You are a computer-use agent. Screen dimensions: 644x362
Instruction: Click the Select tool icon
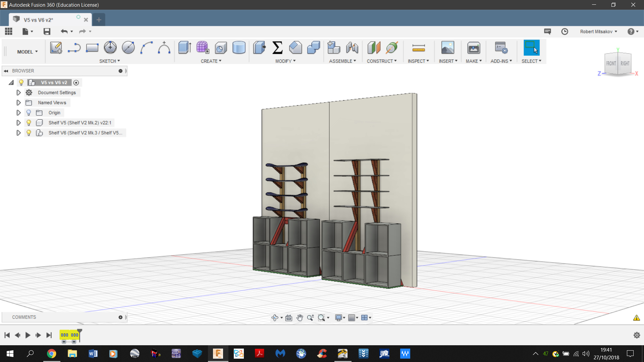[x=531, y=48]
